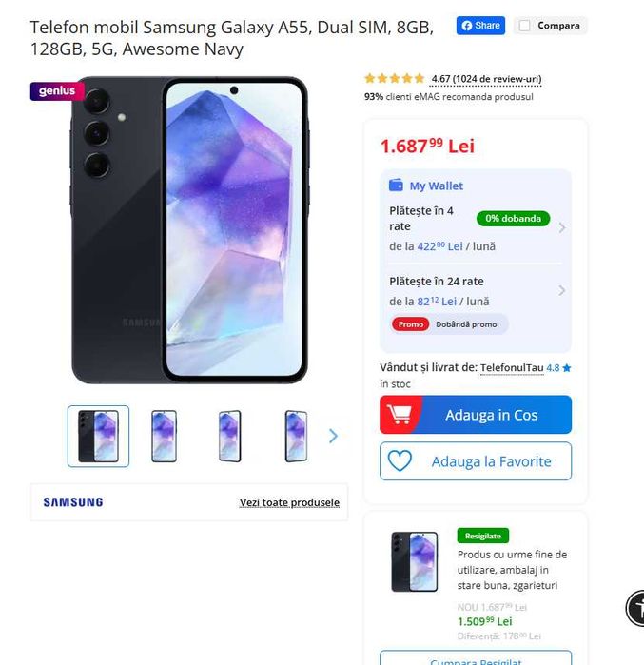644x665 pixels.
Task: Select the first product thumbnail
Action: coord(98,437)
